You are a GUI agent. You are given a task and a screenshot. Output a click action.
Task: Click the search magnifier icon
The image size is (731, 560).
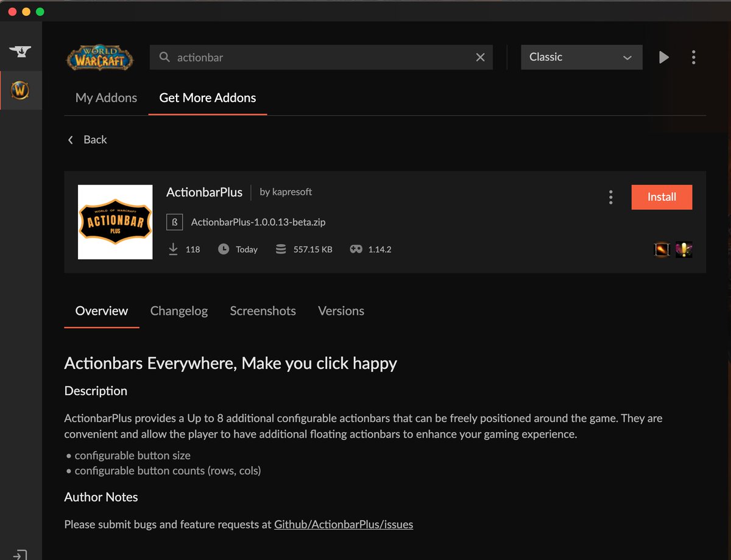pos(164,57)
